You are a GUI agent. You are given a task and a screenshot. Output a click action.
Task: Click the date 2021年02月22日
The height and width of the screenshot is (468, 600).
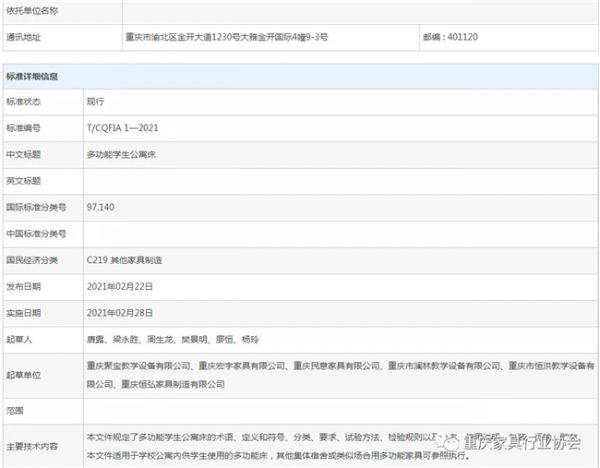[x=120, y=287]
